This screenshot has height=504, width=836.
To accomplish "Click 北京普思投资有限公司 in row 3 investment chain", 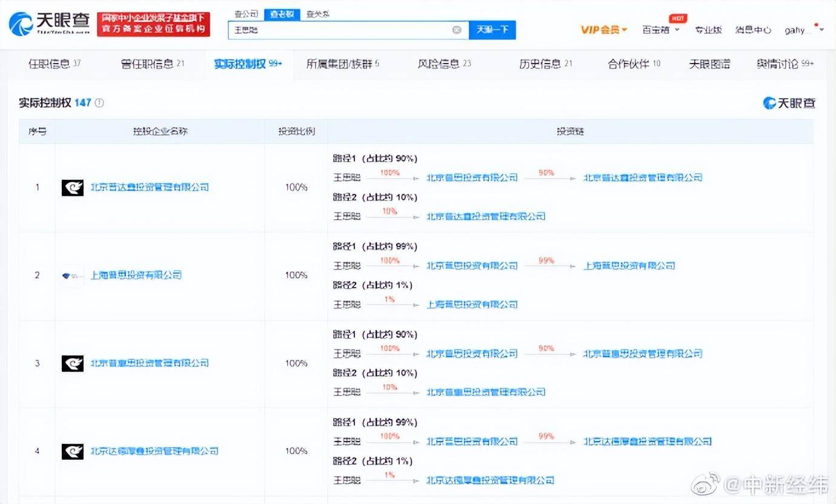I will click(472, 354).
